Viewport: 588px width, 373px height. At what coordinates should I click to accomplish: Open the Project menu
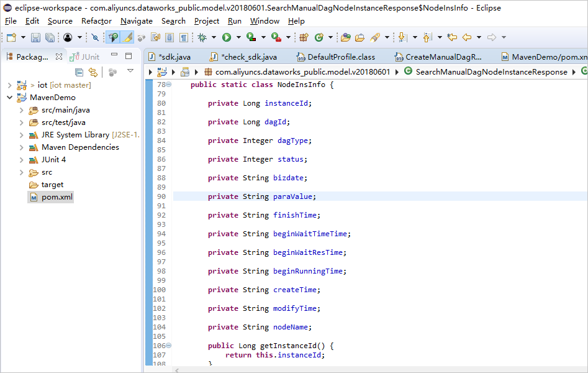pos(207,21)
